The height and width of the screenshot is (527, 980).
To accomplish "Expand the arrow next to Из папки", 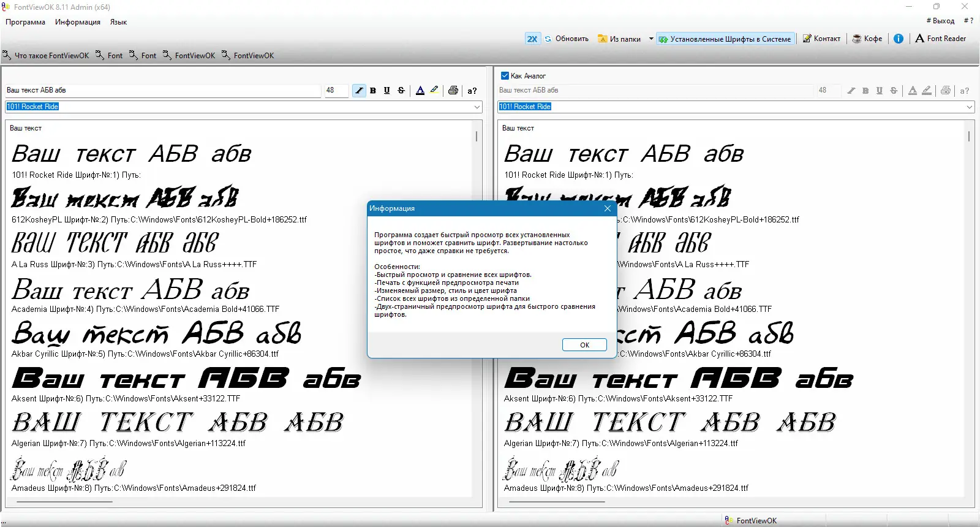I will pyautogui.click(x=651, y=39).
